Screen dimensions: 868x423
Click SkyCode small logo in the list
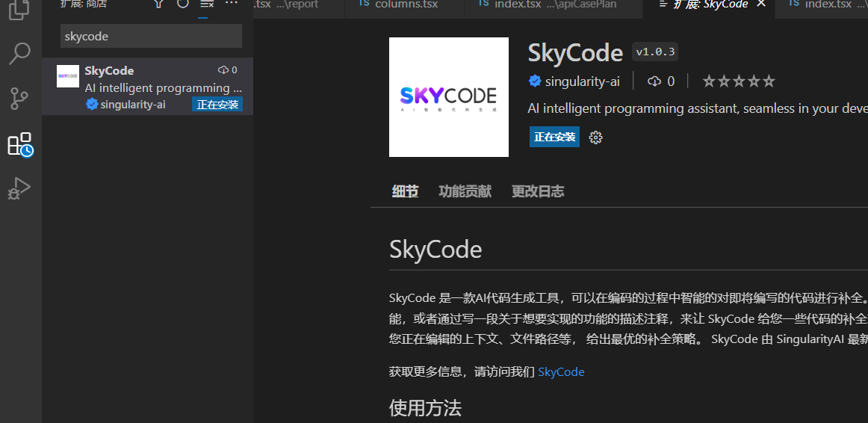point(68,75)
